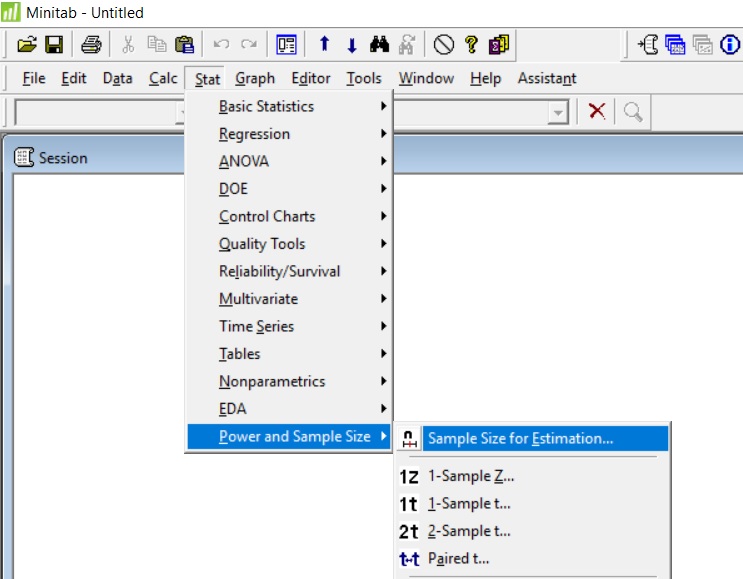Expand the Reliability/Survival submenu
The image size is (743, 579).
[289, 271]
